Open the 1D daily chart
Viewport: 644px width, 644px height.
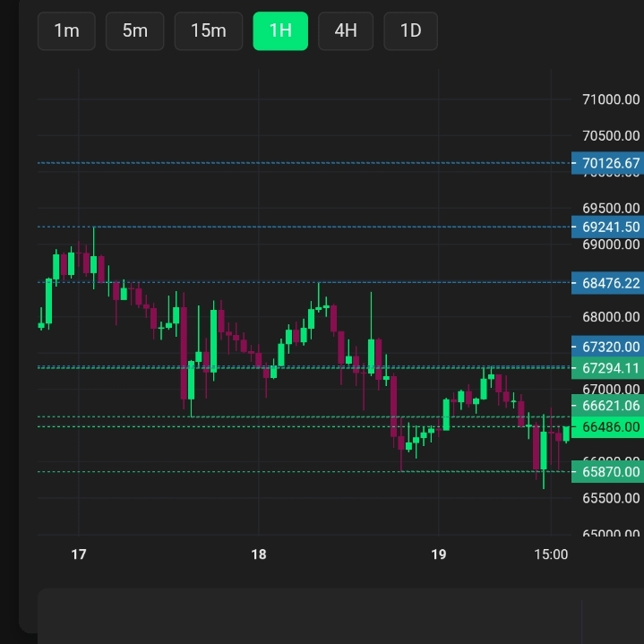pyautogui.click(x=411, y=31)
